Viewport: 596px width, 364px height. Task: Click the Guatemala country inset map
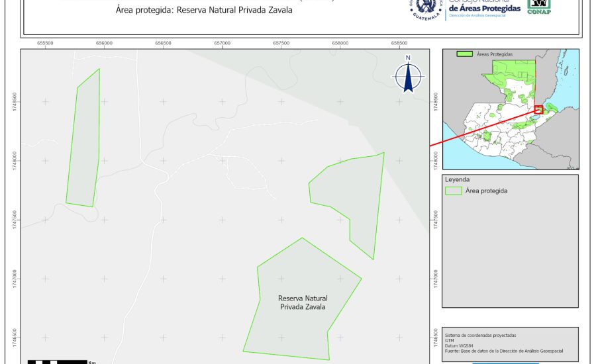pyautogui.click(x=510, y=113)
